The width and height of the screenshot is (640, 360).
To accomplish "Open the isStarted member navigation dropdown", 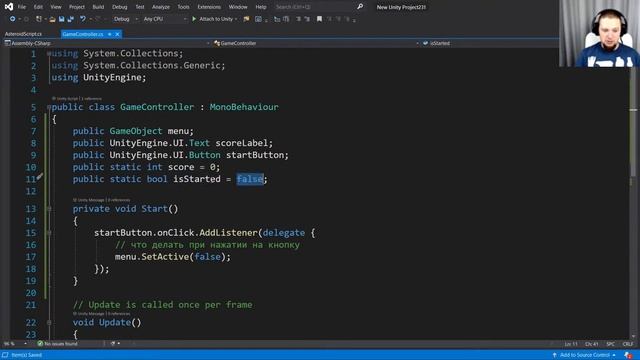I will [490, 43].
